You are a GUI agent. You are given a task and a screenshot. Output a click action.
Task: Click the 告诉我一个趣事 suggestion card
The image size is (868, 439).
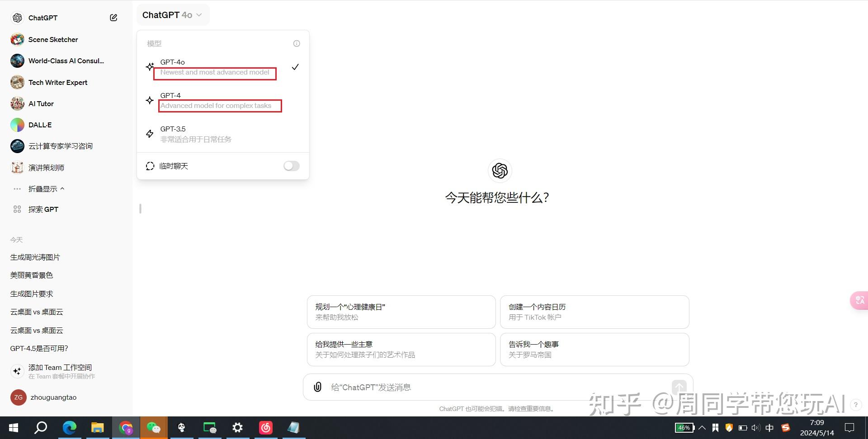[x=594, y=349]
